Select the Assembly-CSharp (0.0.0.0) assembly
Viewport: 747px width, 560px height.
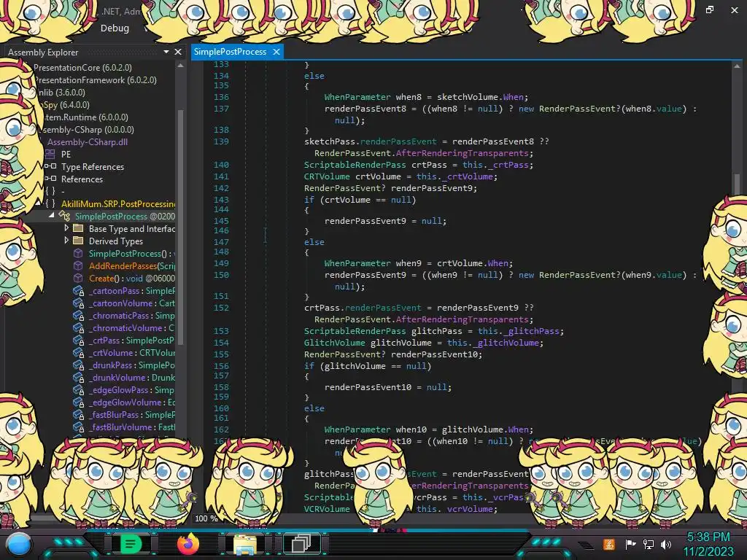point(87,130)
